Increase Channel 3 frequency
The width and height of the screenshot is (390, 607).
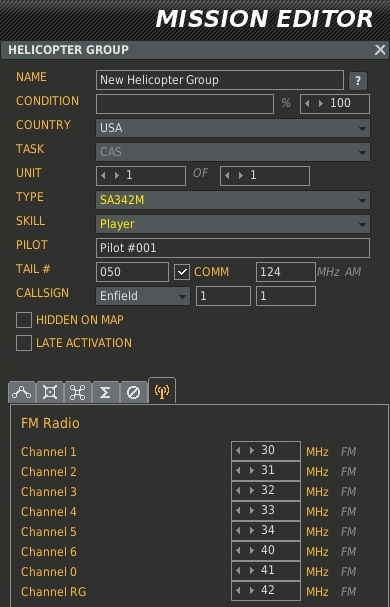(252, 490)
